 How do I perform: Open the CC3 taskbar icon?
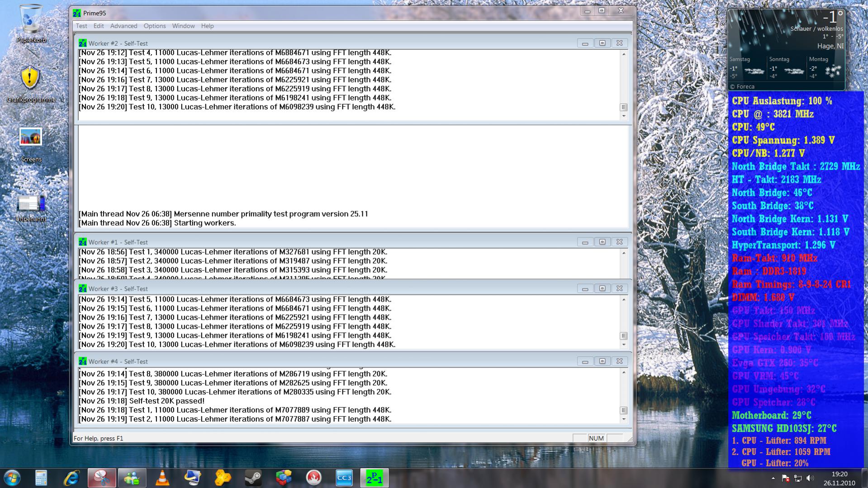click(344, 478)
